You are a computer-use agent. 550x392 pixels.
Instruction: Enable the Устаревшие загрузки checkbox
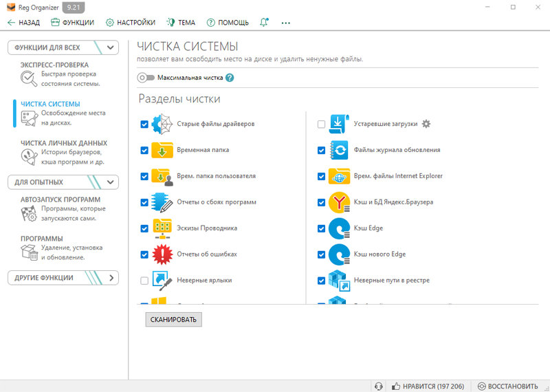[x=321, y=124]
